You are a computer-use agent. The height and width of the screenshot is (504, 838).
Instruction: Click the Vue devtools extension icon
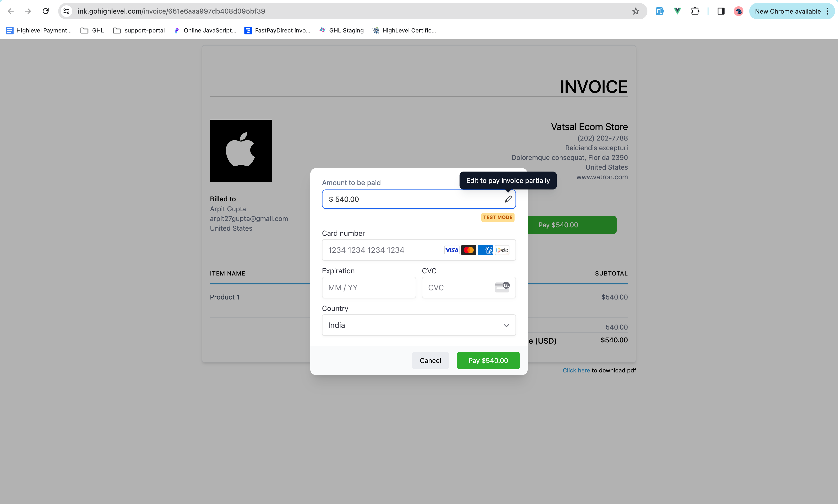pos(677,11)
